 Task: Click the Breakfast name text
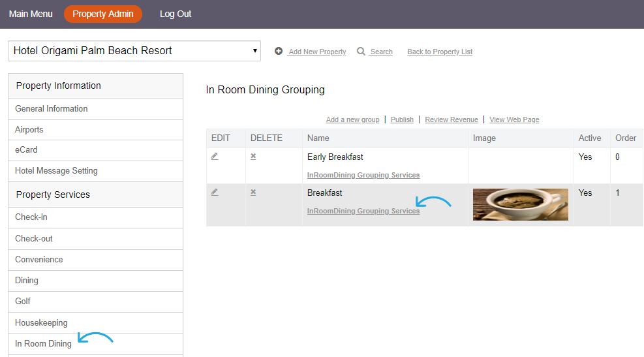pos(324,193)
